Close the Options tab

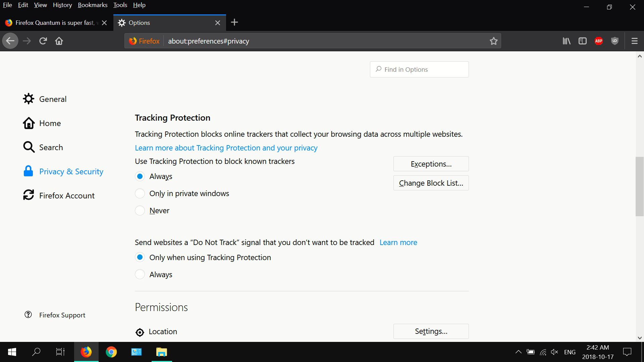point(218,23)
